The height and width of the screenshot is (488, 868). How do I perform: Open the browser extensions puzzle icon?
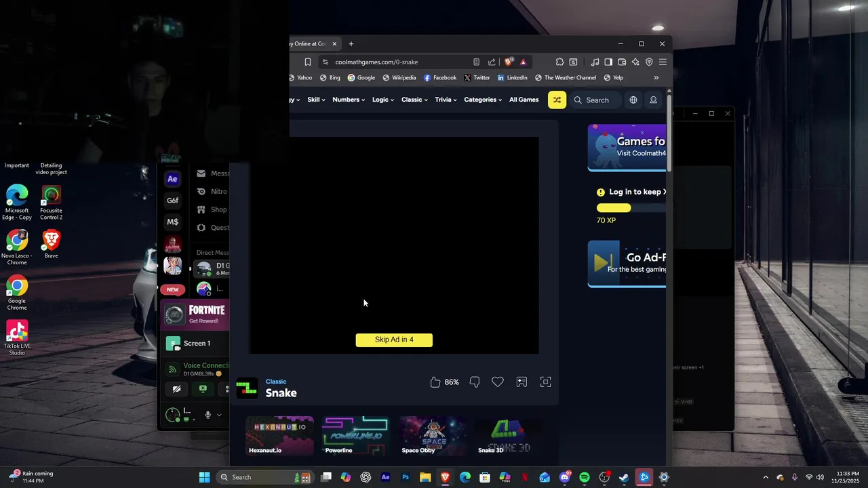point(559,62)
